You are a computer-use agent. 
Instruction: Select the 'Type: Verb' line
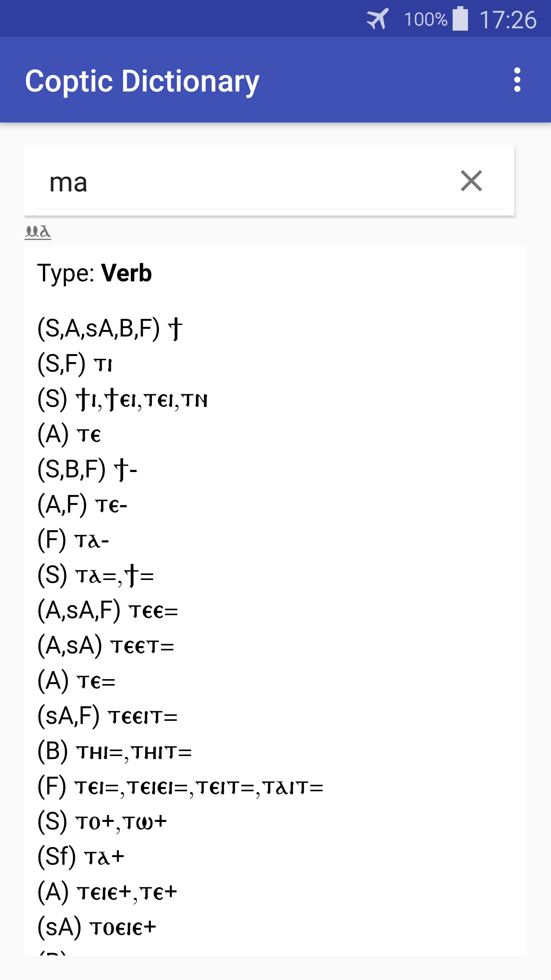95,273
